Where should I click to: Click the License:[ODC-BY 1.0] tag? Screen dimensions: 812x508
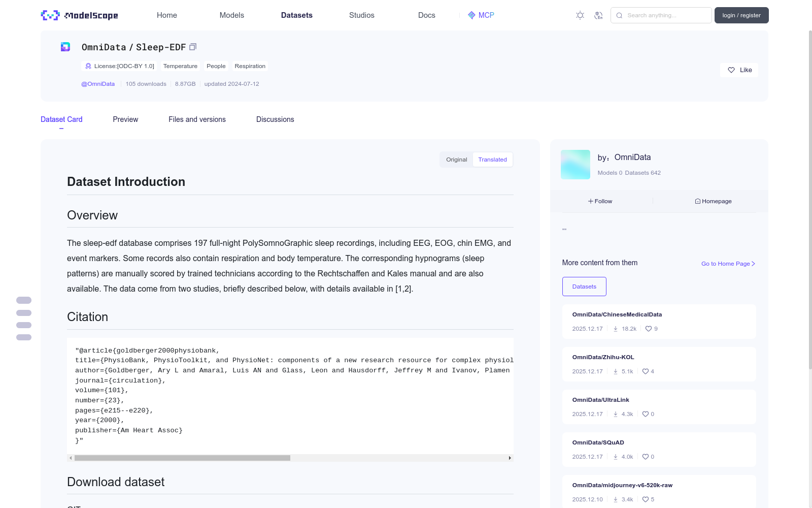(x=120, y=66)
